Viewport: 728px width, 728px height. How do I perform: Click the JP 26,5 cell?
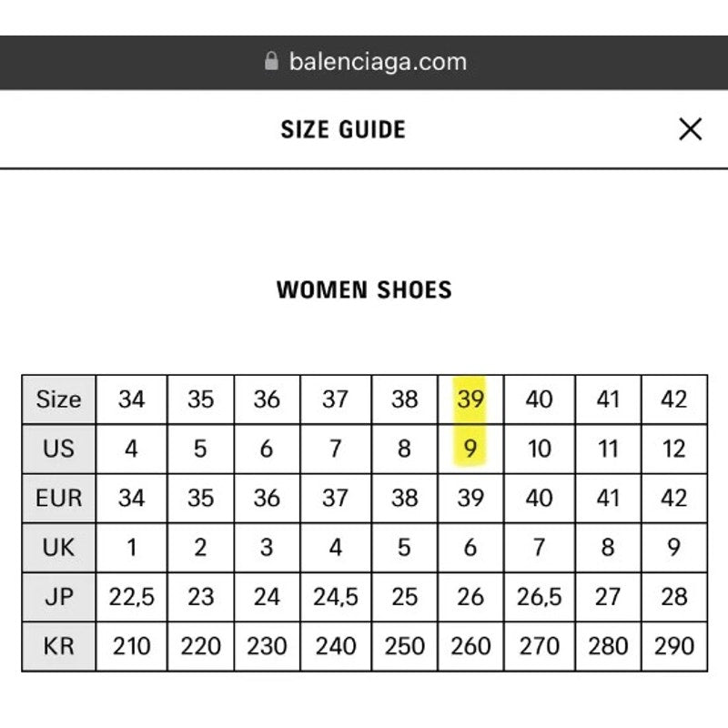[540, 597]
